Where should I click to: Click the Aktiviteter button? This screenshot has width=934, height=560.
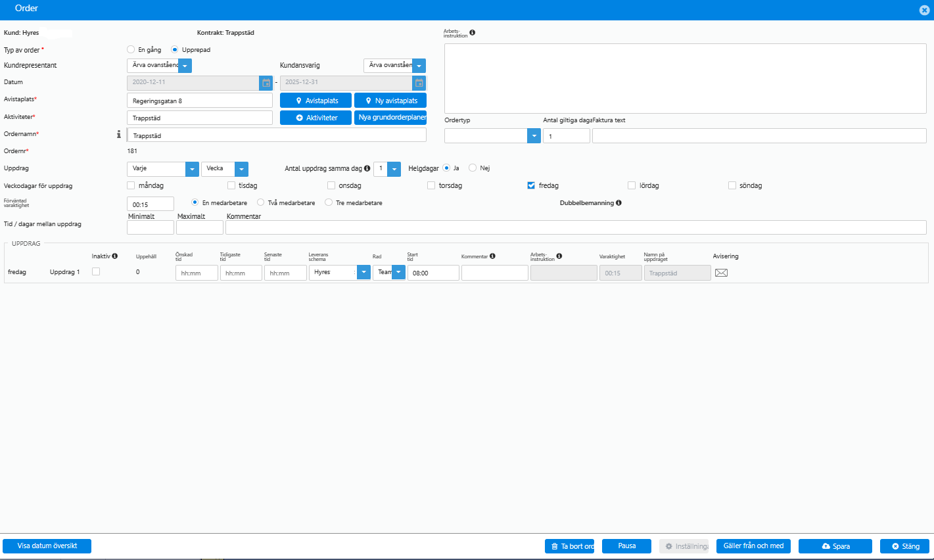[315, 118]
